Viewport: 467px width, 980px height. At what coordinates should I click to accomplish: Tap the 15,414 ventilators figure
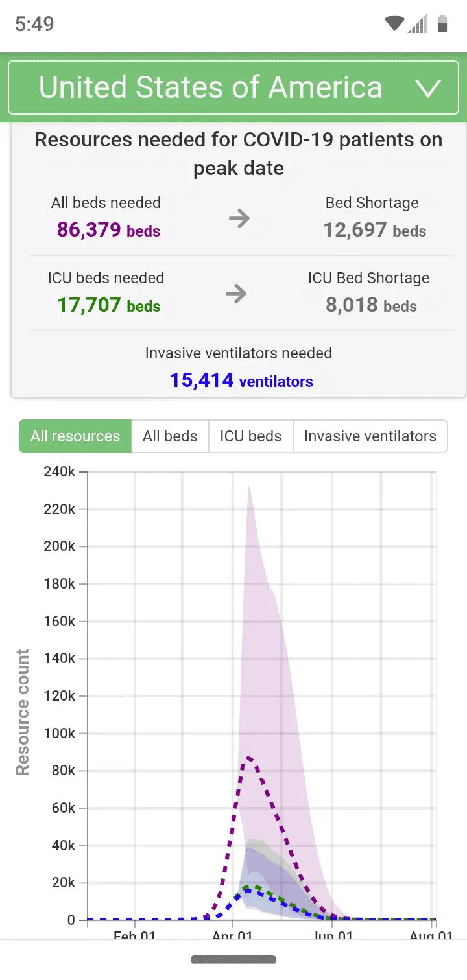(241, 380)
